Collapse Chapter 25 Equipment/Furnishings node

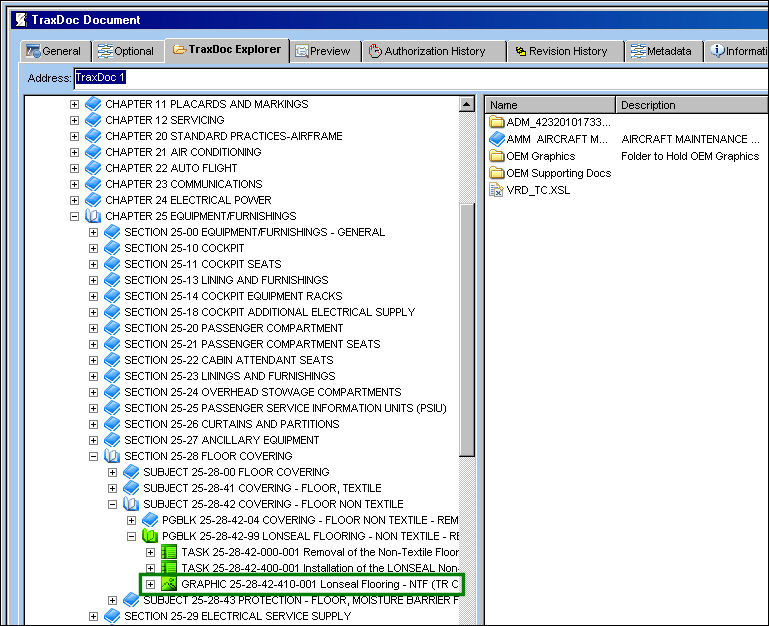tap(74, 216)
